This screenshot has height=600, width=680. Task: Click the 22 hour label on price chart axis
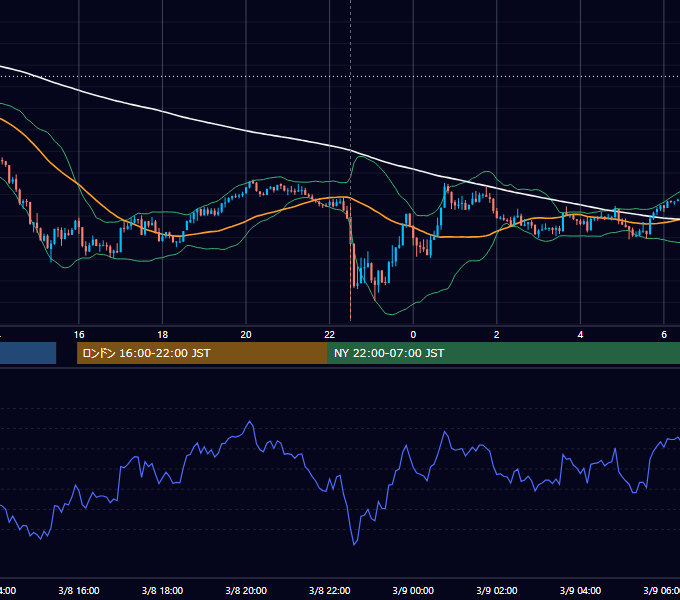pos(330,335)
